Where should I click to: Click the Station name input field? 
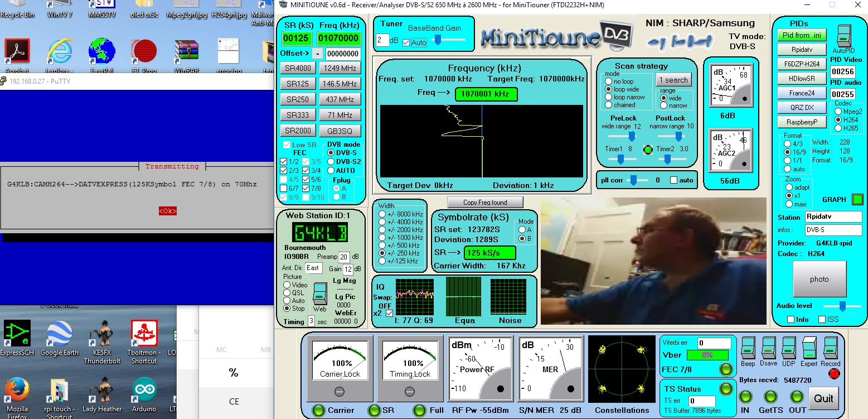pos(833,216)
